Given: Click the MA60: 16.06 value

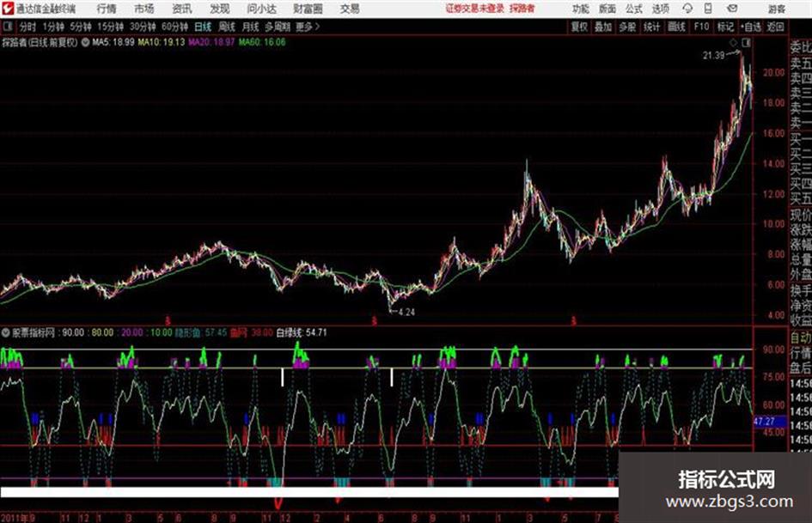Looking at the screenshot, I should 262,42.
